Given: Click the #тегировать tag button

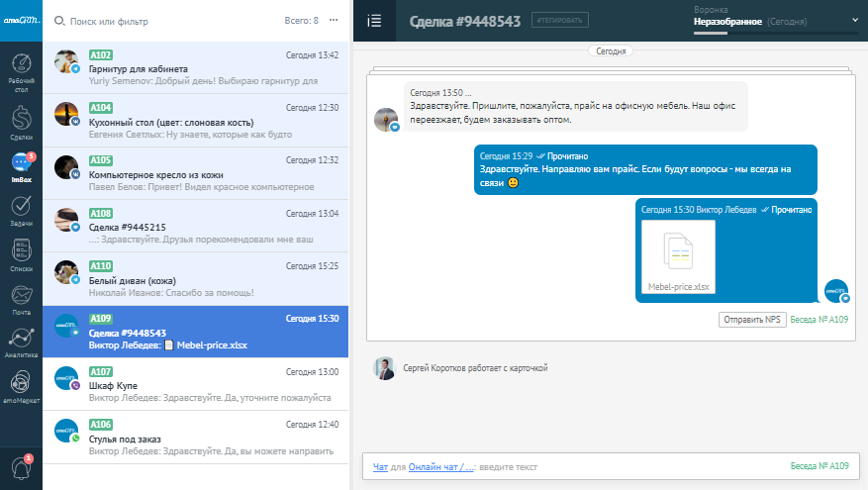Looking at the screenshot, I should tap(560, 20).
